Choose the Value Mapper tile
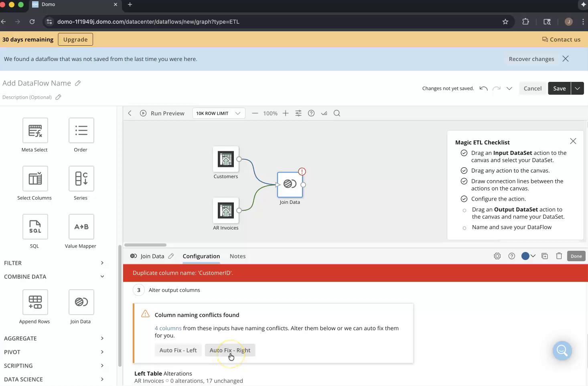This screenshot has width=588, height=386. click(81, 227)
